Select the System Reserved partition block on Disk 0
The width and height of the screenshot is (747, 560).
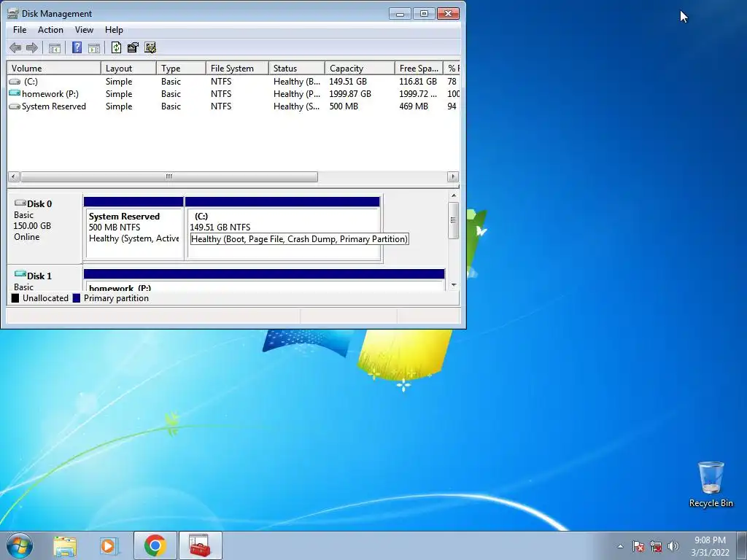coord(133,228)
